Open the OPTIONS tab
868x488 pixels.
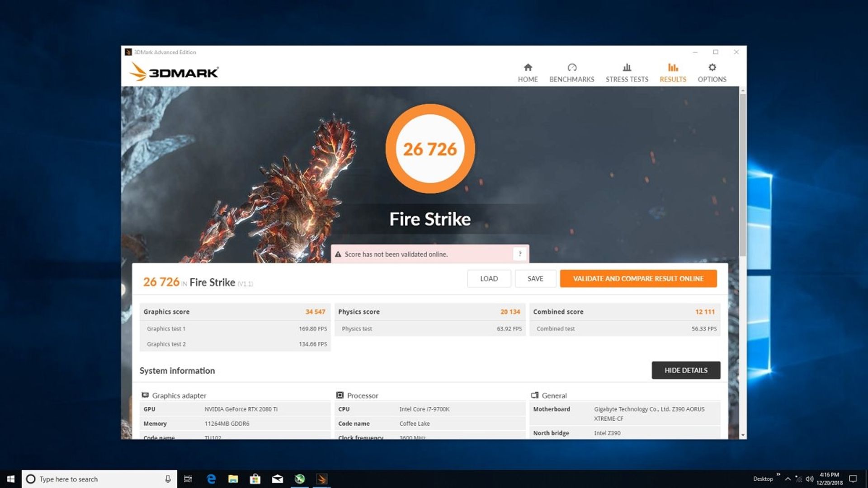pos(712,73)
